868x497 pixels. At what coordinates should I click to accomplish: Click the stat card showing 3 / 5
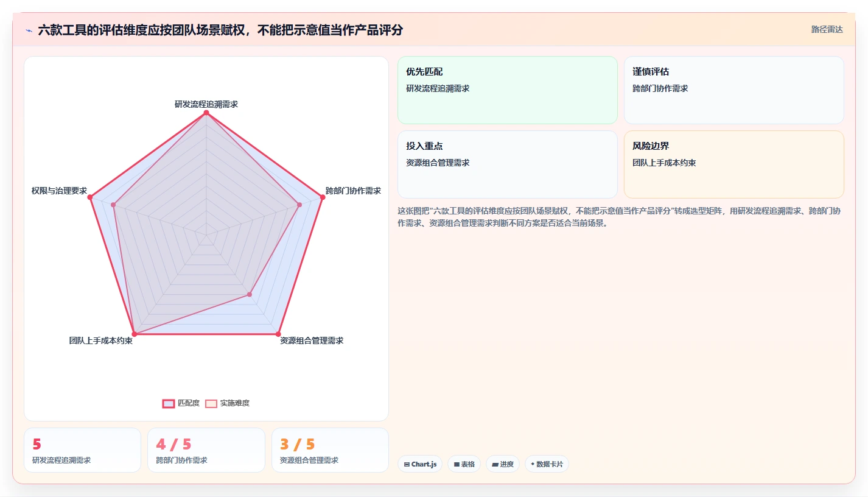point(330,450)
